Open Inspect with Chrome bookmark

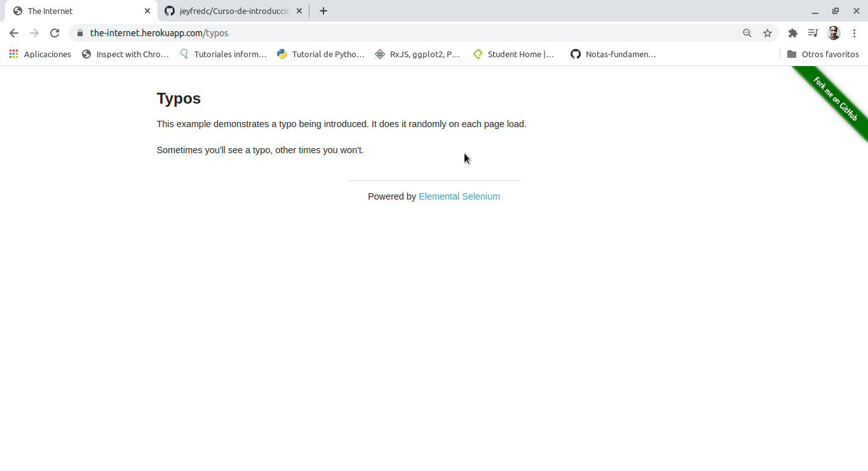[126, 54]
